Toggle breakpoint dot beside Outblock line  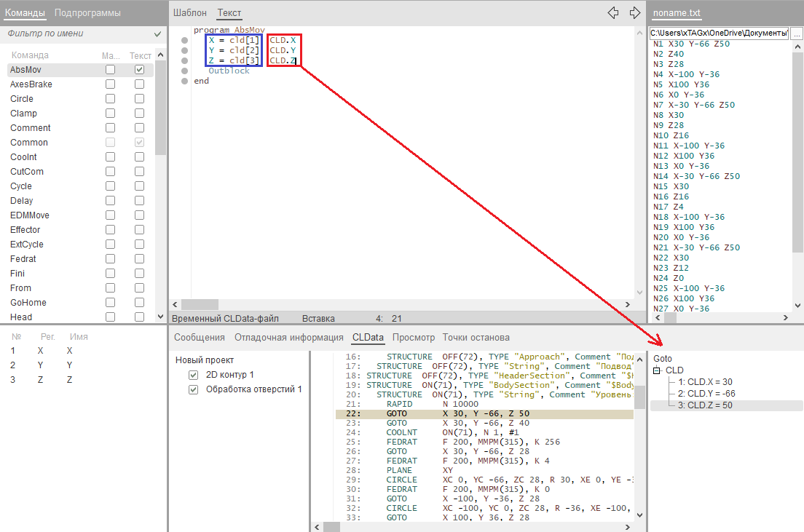pos(185,71)
